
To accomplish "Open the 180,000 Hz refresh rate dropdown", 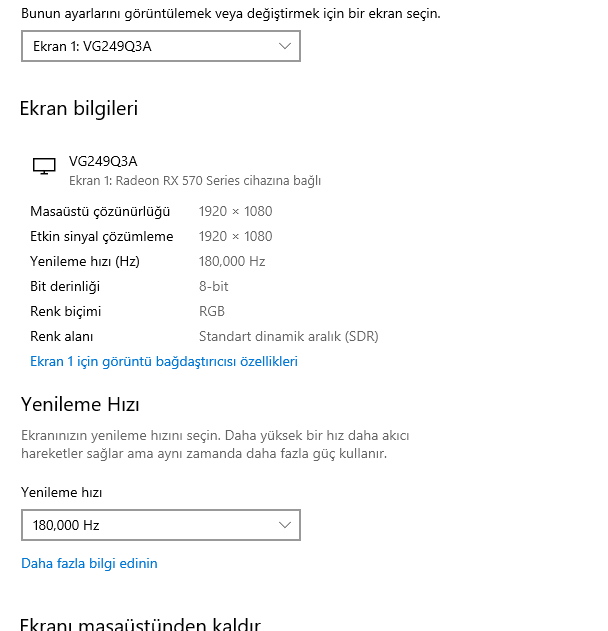I will [161, 525].
